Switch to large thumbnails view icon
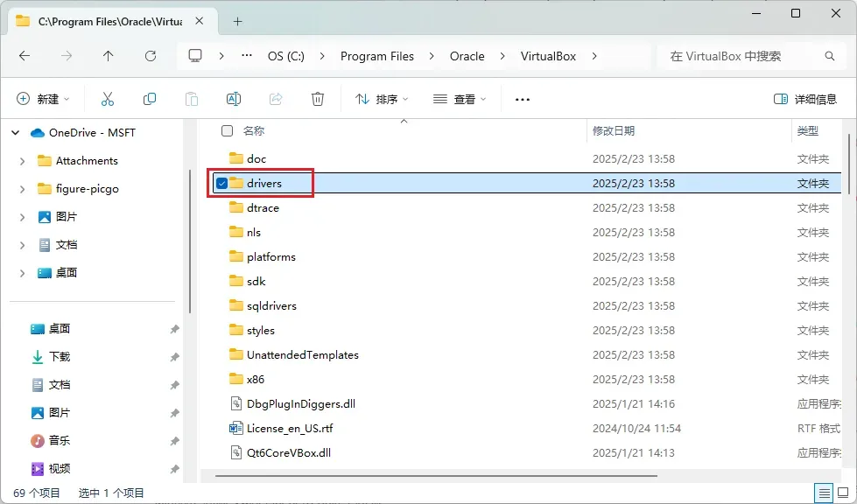Viewport: 857px width, 504px height. [x=843, y=493]
